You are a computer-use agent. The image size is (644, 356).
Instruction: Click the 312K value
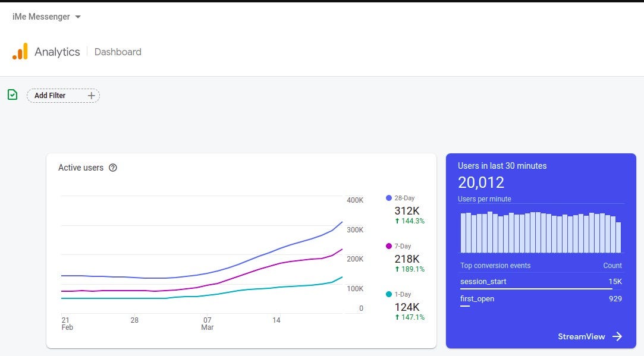(x=407, y=210)
